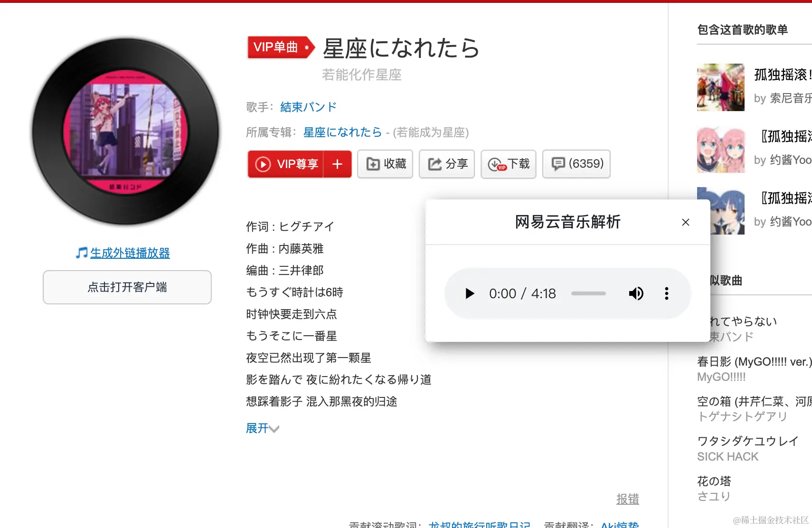Click the VIP单曲 badge

(281, 47)
